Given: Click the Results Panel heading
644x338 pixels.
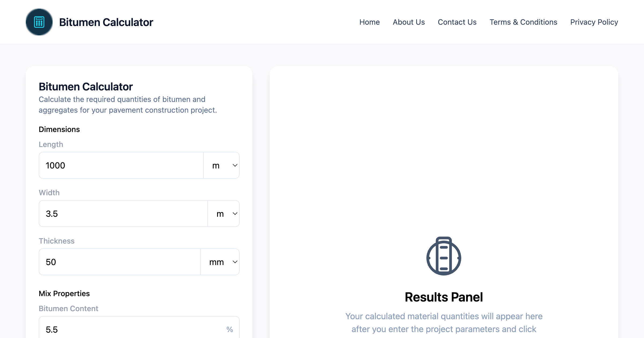Looking at the screenshot, I should click(444, 297).
